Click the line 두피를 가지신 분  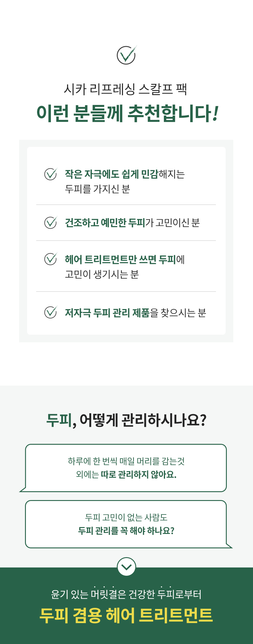pyautogui.click(x=97, y=189)
